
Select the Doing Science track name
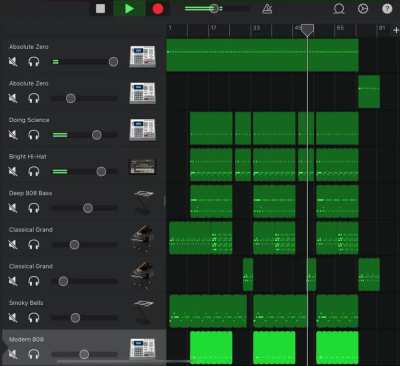[x=29, y=120]
